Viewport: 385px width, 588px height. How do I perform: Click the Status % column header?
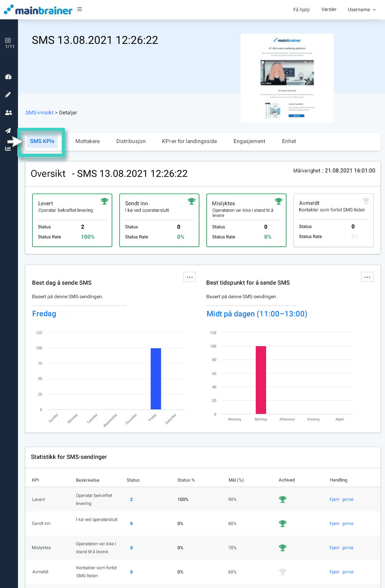pyautogui.click(x=186, y=480)
